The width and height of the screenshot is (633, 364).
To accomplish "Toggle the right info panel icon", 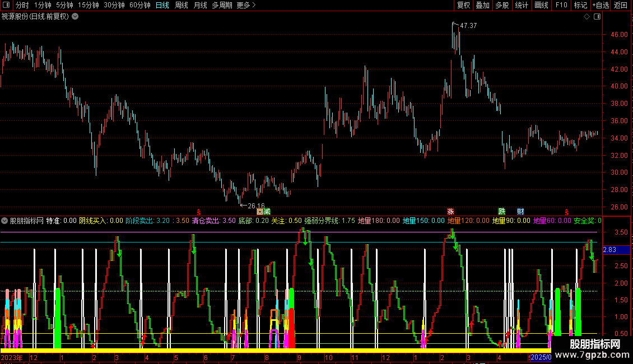I will pos(597,17).
